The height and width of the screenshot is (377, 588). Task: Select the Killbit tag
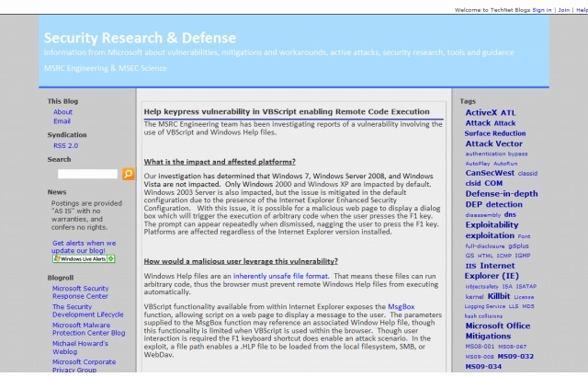point(499,296)
